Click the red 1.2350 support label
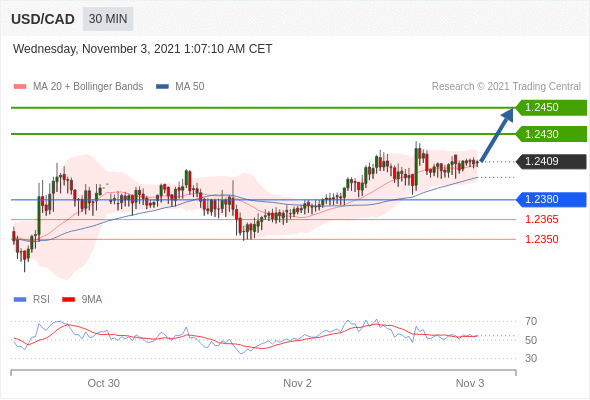Screen dimensions: 590x400 (x=541, y=239)
